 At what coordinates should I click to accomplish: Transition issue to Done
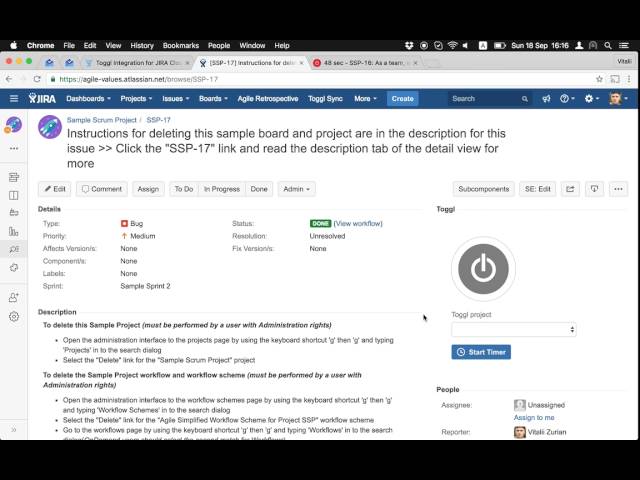tap(259, 189)
